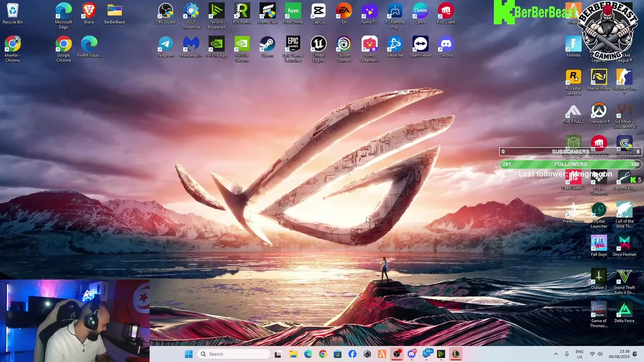Launch Outlast 2 desktop icon

click(599, 279)
